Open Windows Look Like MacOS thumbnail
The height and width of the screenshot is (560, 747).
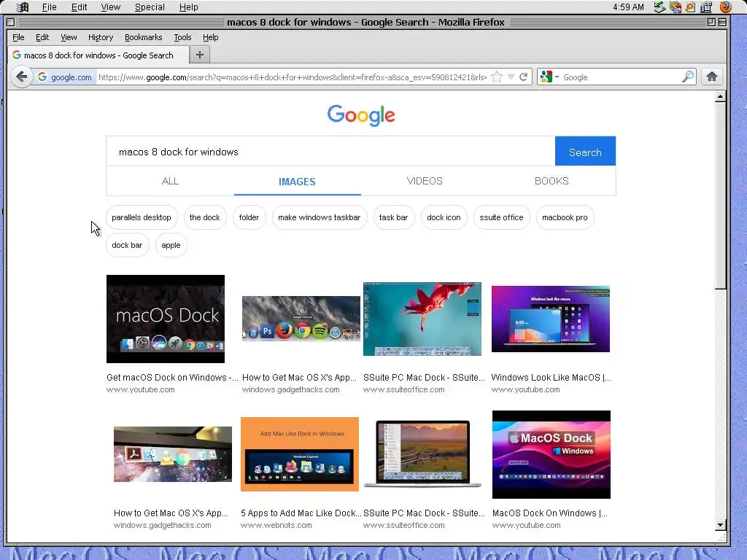pos(551,319)
